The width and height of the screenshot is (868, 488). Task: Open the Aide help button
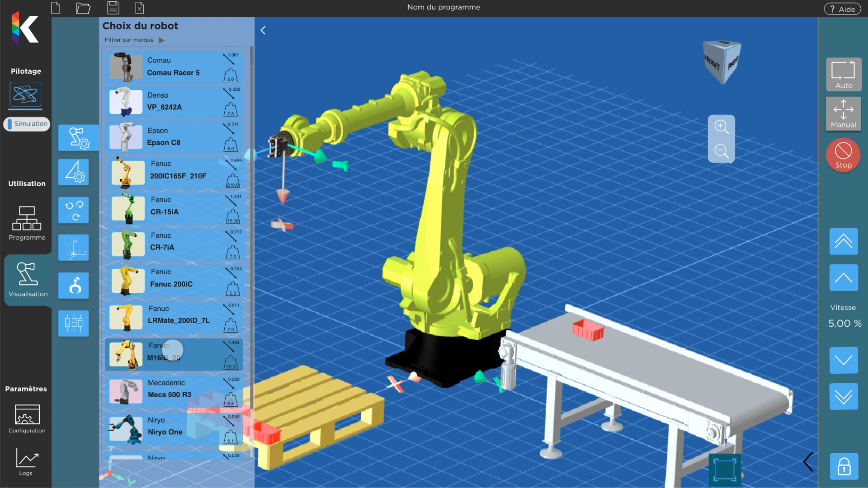point(842,9)
